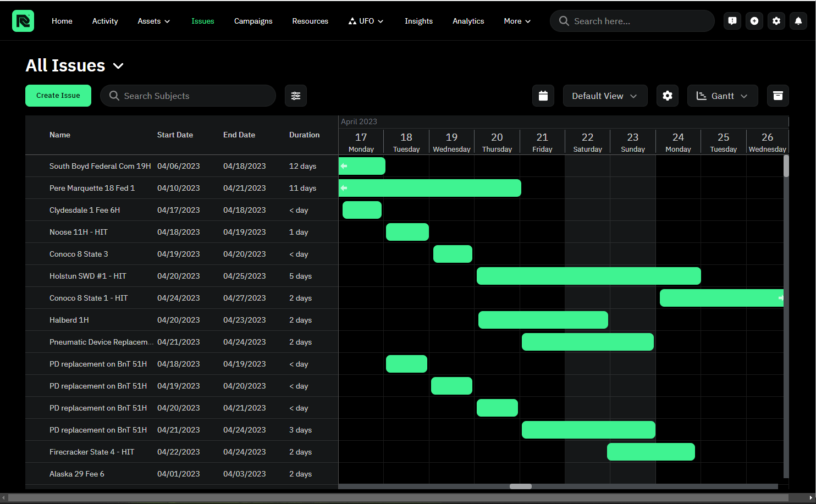Click the 04/06/2023 start date cell
Screen dimensions: 816x504
179,166
